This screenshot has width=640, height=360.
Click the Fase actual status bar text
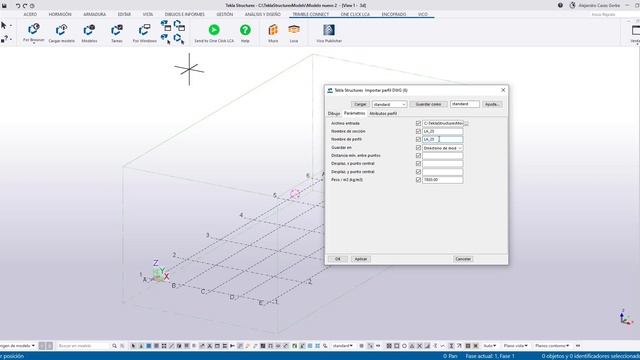490,356
